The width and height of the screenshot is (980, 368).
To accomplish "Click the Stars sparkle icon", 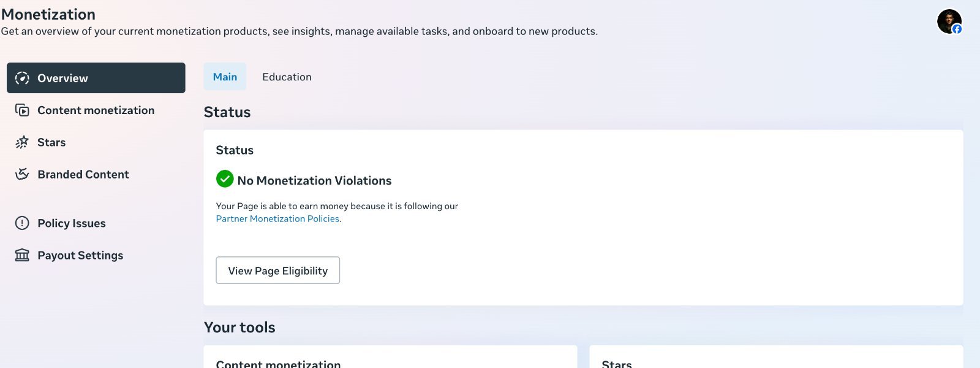I will tap(22, 142).
